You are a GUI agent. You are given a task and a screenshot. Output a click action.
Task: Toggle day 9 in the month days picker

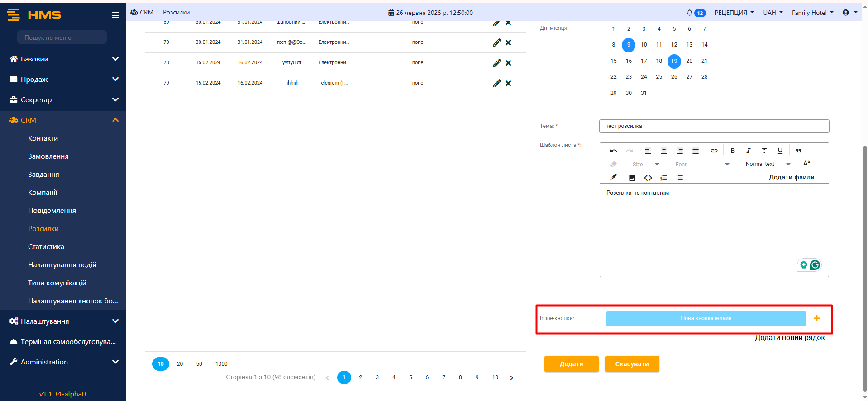[x=628, y=45]
